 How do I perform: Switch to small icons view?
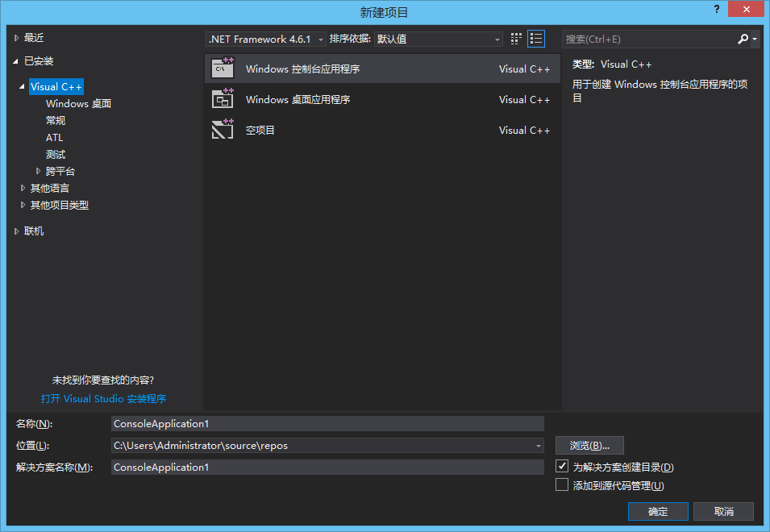tap(516, 39)
